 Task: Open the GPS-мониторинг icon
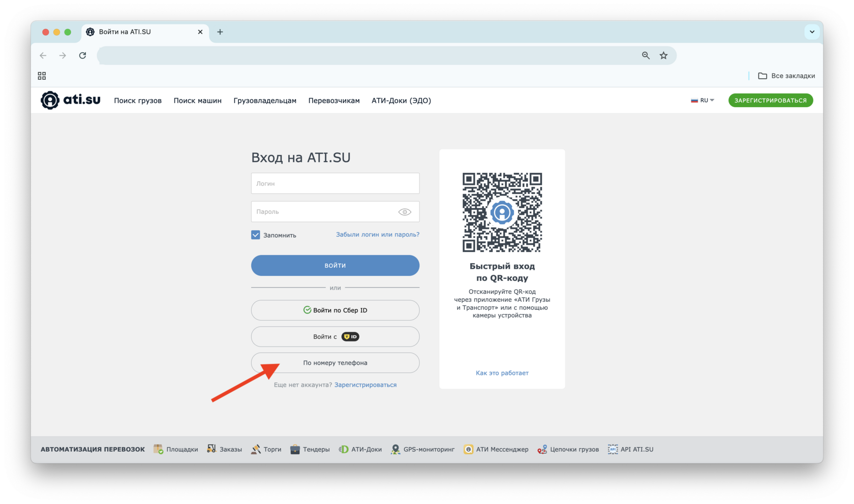click(x=395, y=449)
